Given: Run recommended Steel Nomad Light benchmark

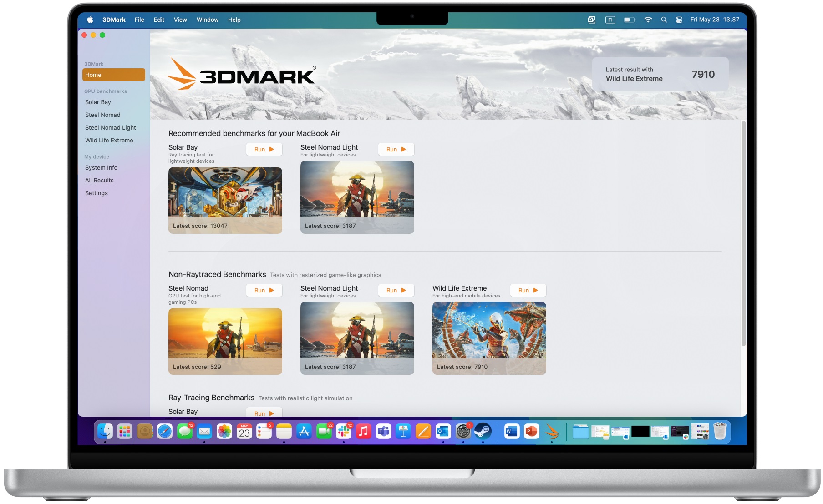Looking at the screenshot, I should click(396, 149).
